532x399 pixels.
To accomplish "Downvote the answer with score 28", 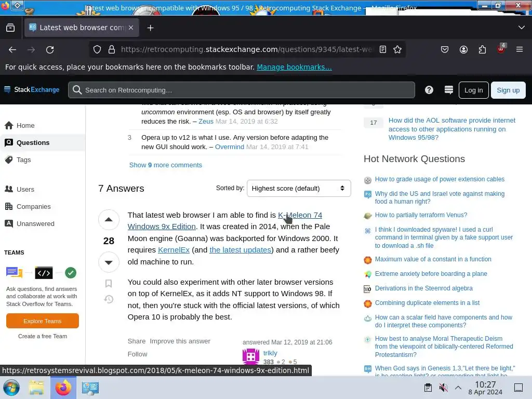I will tap(109, 262).
